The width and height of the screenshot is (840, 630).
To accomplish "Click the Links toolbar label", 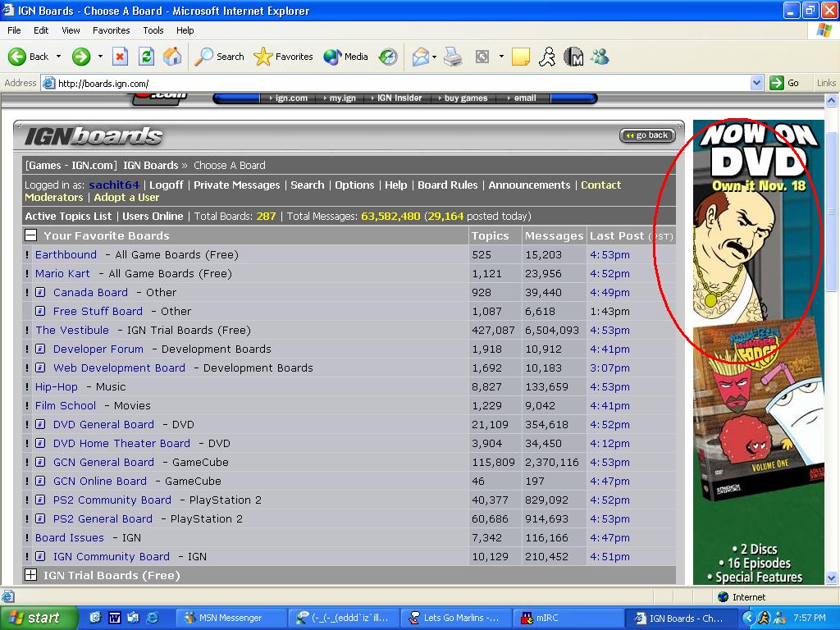I will point(826,83).
